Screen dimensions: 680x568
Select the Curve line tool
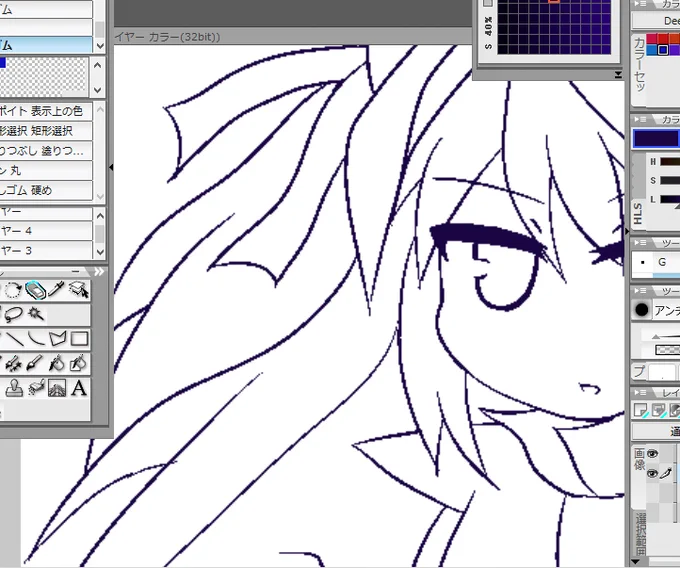coord(36,339)
